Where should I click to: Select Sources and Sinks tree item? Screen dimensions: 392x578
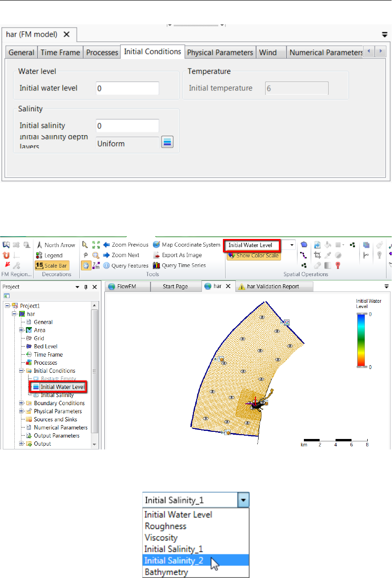[55, 419]
